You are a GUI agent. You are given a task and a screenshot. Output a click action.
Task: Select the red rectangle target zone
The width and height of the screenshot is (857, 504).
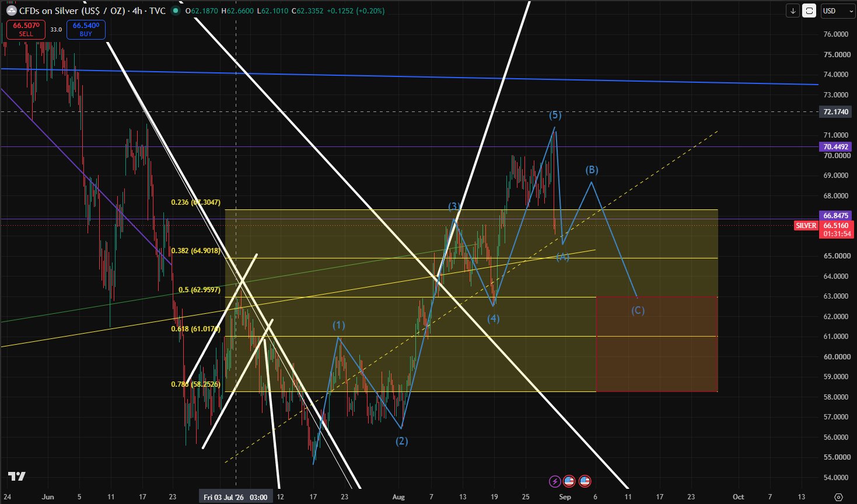pyautogui.click(x=657, y=344)
